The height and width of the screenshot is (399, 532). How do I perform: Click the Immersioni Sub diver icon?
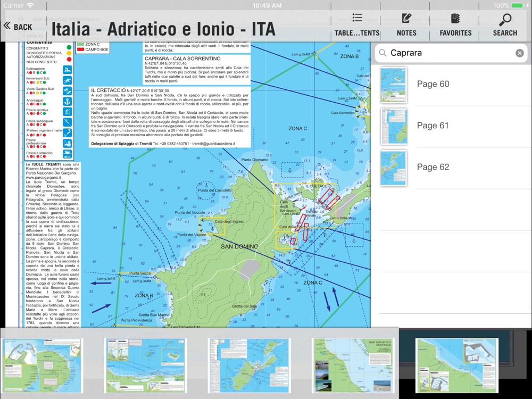pyautogui.click(x=67, y=80)
